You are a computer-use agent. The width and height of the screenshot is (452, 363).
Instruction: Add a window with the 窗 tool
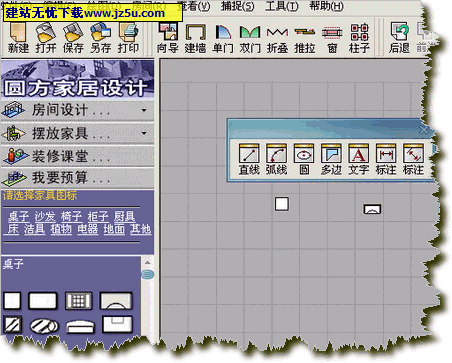(332, 39)
